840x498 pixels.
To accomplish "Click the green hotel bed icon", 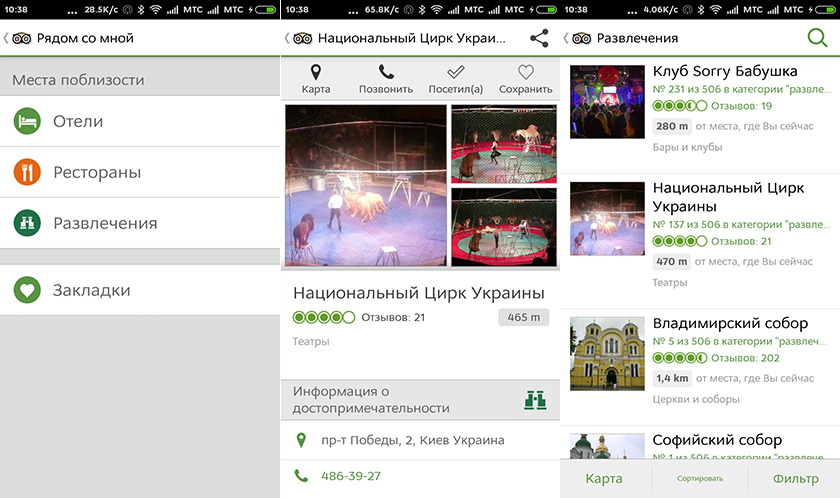I will [x=27, y=122].
